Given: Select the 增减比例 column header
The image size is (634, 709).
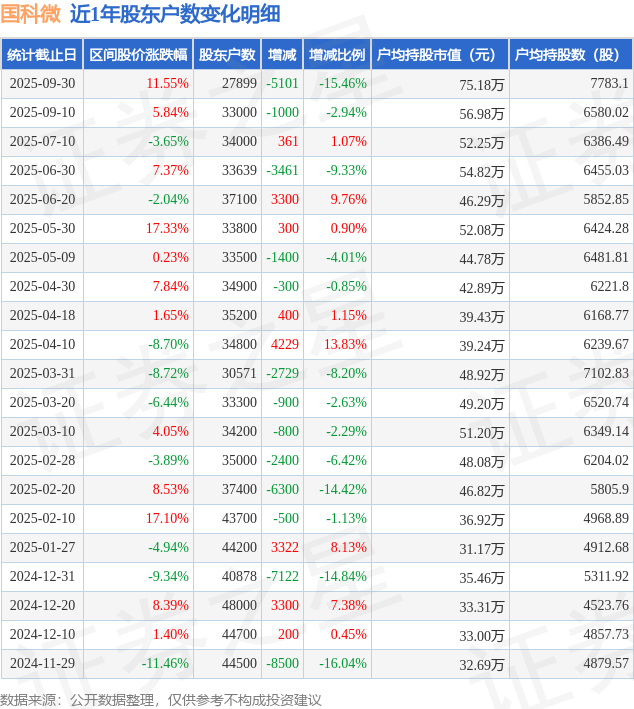Looking at the screenshot, I should pos(337,55).
